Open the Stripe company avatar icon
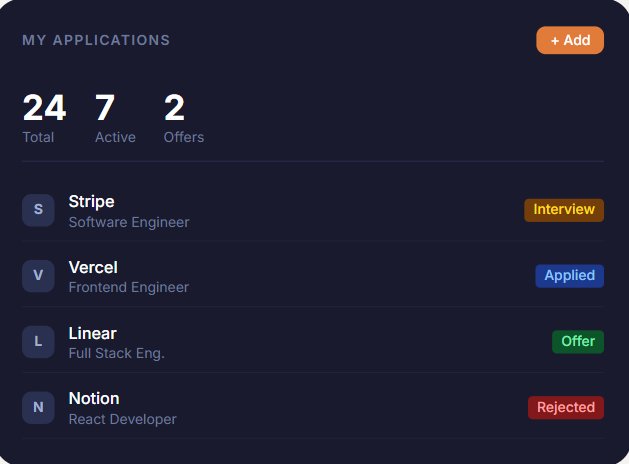 click(38, 210)
